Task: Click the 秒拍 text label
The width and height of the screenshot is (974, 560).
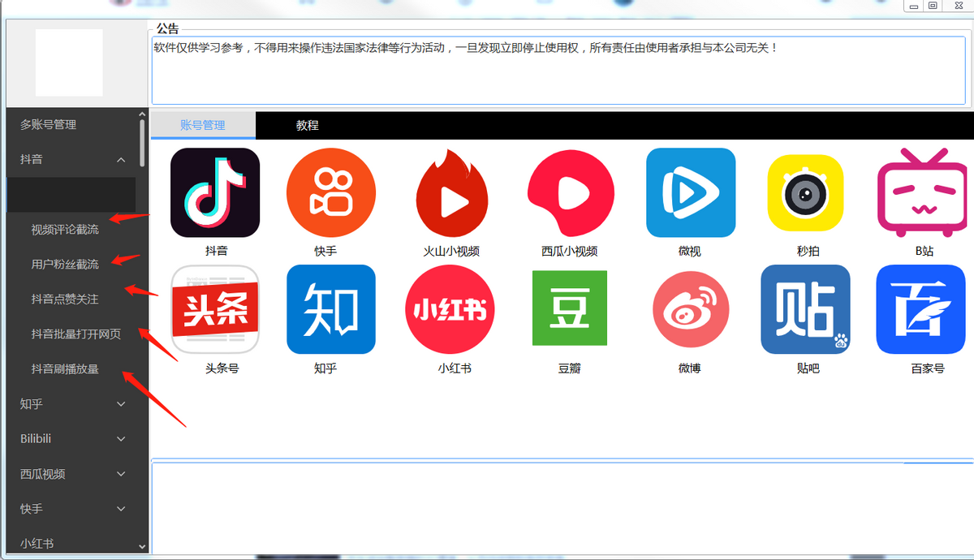Action: (x=808, y=252)
